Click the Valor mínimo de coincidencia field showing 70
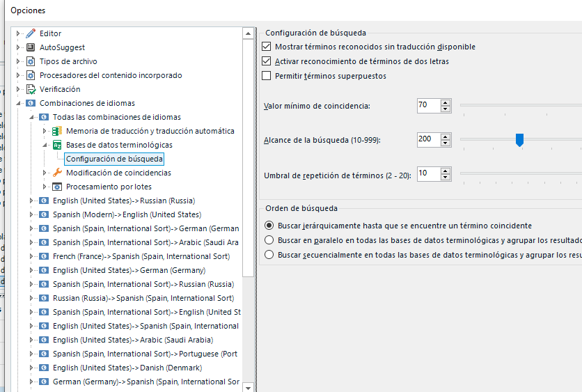The height and width of the screenshot is (392, 582). [x=429, y=105]
